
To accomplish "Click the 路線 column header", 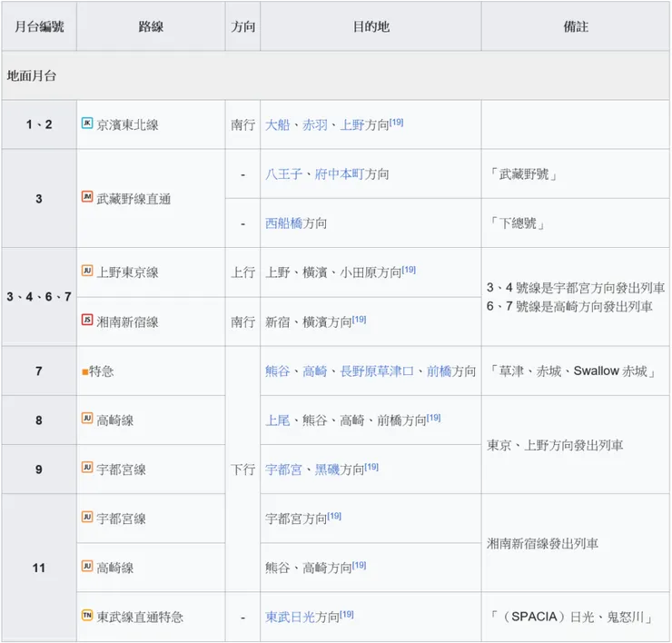I will tap(151, 26).
